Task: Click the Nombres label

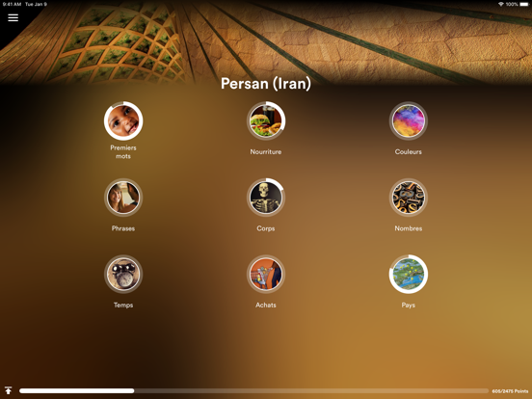Action: 409,228
